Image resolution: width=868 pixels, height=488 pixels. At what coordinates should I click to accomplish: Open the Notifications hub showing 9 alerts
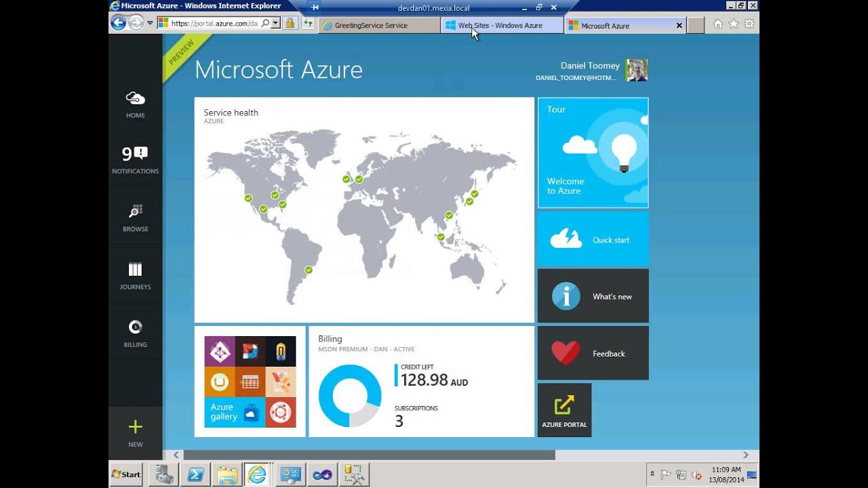(x=135, y=161)
